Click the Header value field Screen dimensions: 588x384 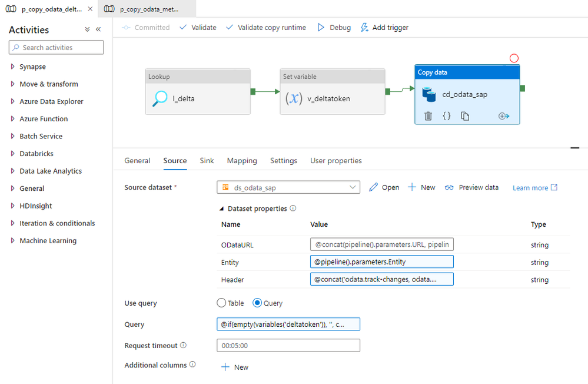(382, 279)
